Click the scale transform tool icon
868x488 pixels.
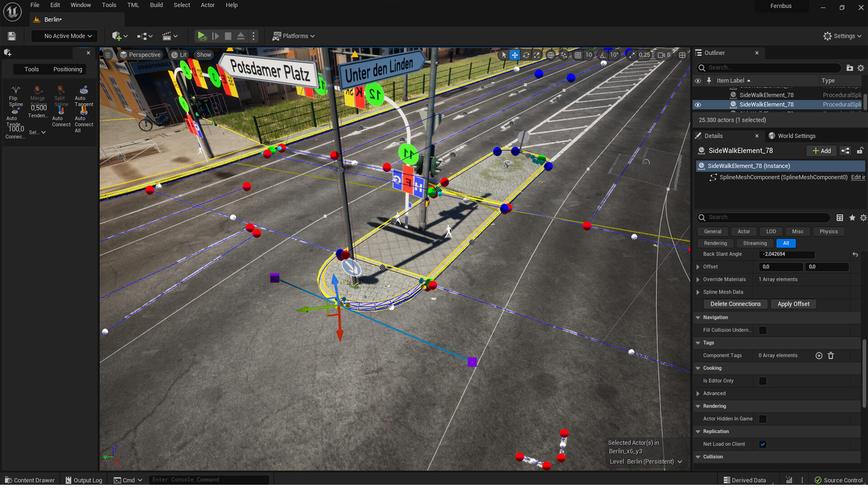[x=537, y=55]
